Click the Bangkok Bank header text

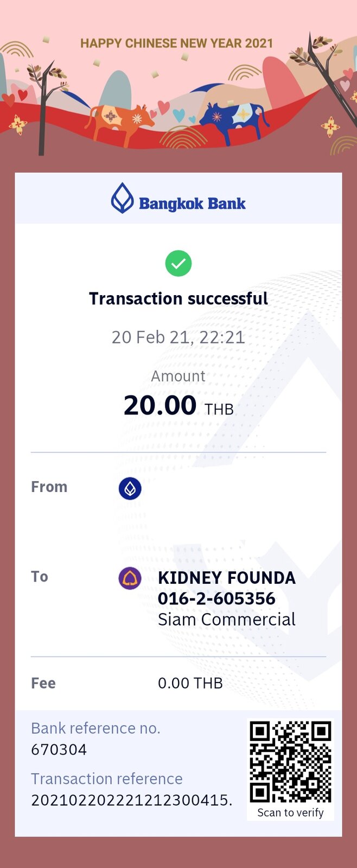192,203
